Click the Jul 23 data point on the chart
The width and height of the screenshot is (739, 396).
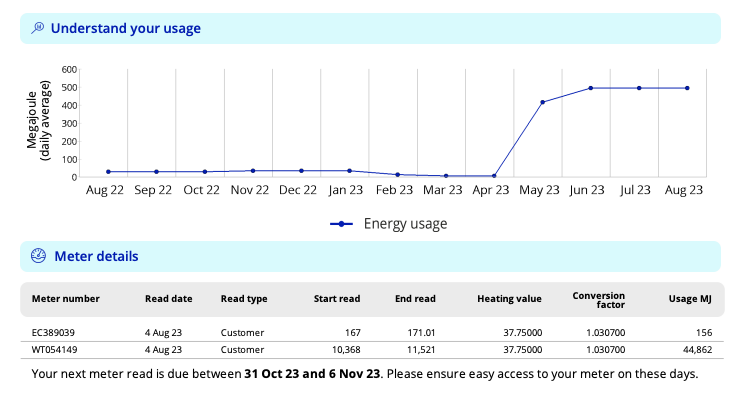(x=639, y=88)
